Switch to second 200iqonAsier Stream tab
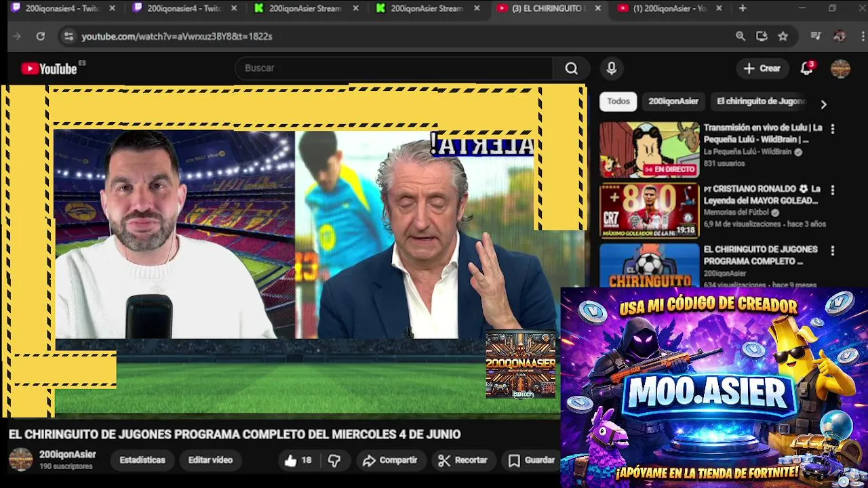 coord(427,8)
